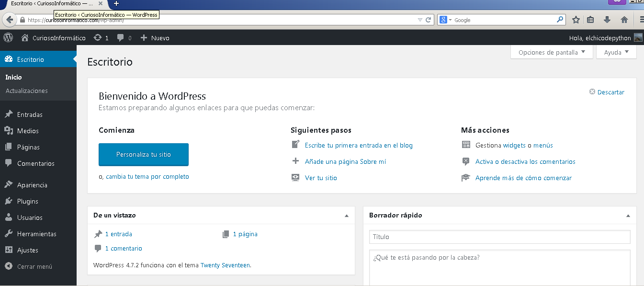Focus the Título input in Borrador rápido
This screenshot has height=286, width=644.
coord(499,237)
